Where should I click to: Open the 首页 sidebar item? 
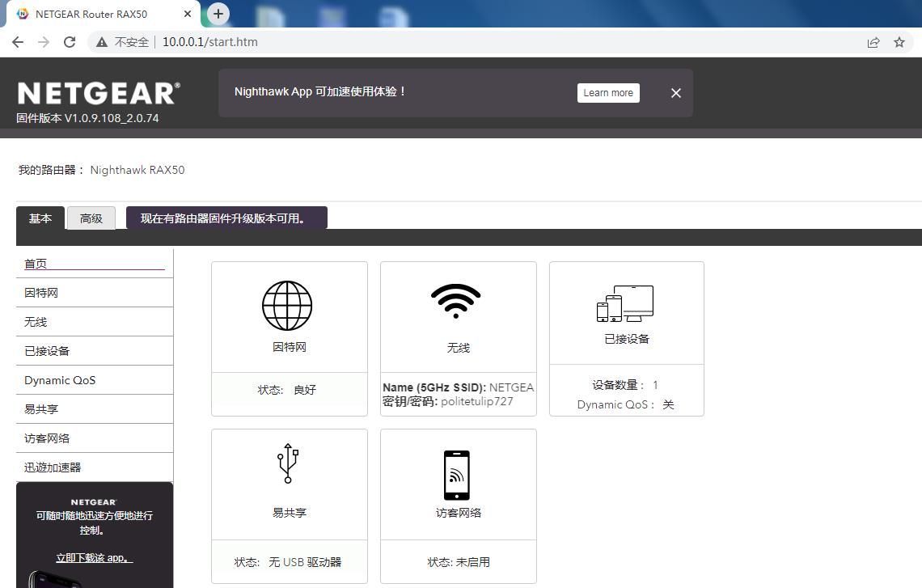tap(34, 263)
